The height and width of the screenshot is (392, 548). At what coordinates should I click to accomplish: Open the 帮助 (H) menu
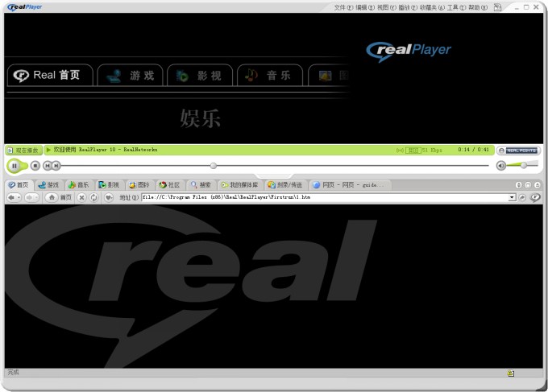click(x=478, y=7)
